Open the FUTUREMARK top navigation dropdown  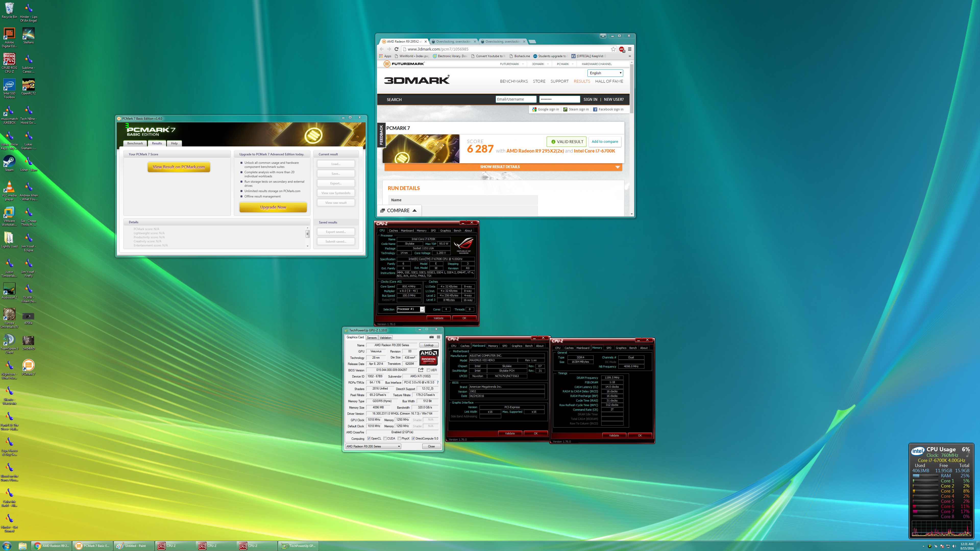coord(512,64)
